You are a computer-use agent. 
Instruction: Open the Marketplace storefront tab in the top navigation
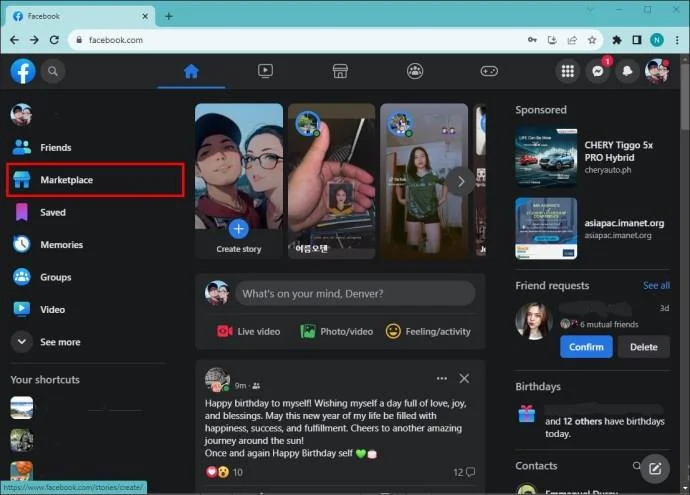click(x=340, y=71)
